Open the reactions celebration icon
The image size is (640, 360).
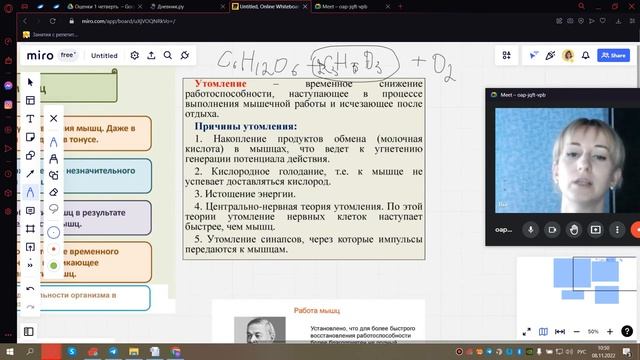(x=550, y=55)
